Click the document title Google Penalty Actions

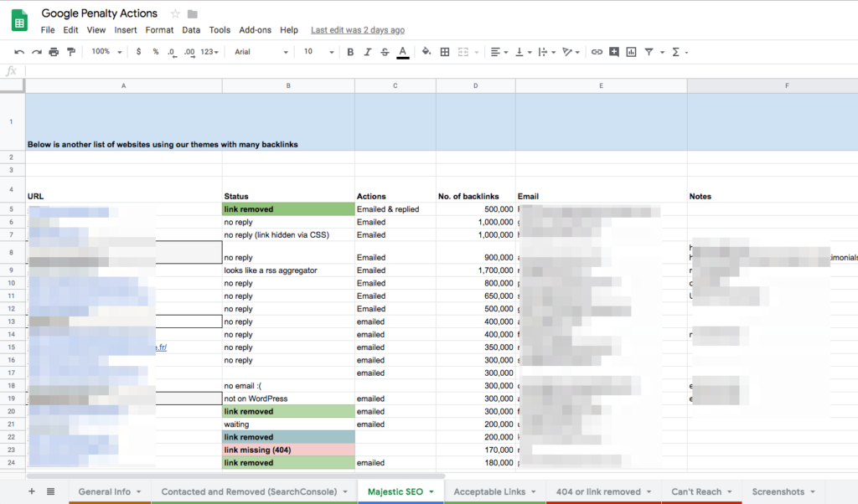coord(100,13)
